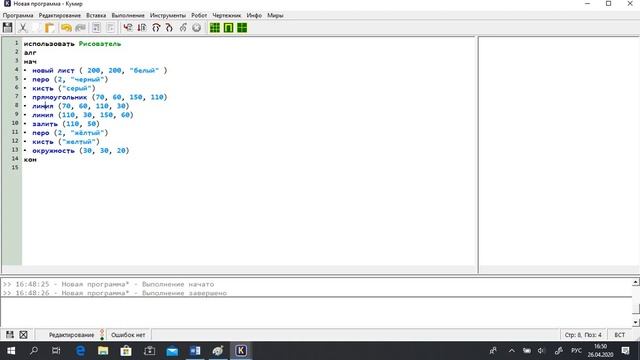Paste clipboard contents from the toolbar
The width and height of the screenshot is (640, 360).
click(x=49, y=28)
